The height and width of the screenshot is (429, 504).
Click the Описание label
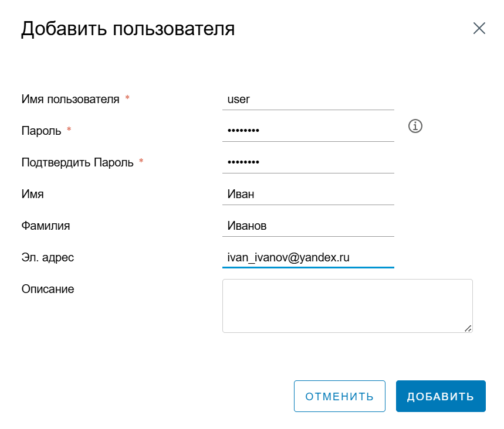48,289
